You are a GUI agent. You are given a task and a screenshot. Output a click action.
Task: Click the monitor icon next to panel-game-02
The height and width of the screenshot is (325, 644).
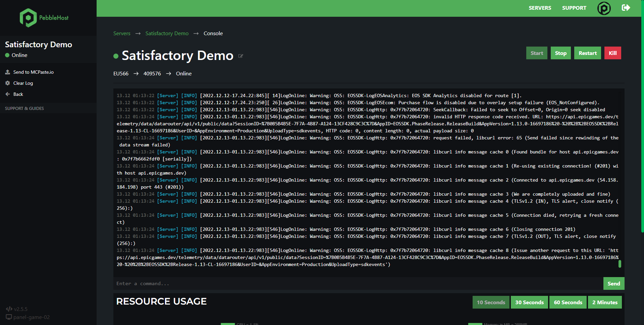pyautogui.click(x=9, y=317)
